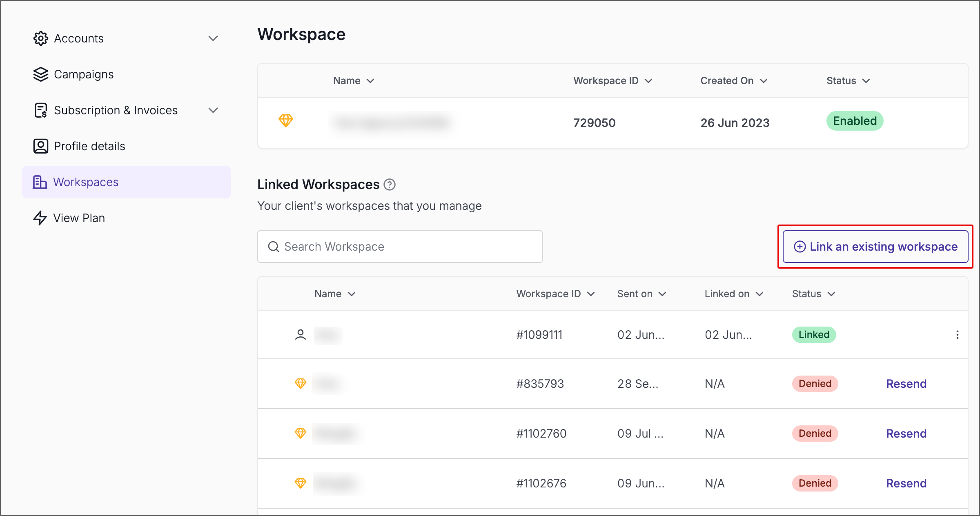The width and height of the screenshot is (980, 516).
Task: Click the search magnifier icon
Action: [274, 247]
